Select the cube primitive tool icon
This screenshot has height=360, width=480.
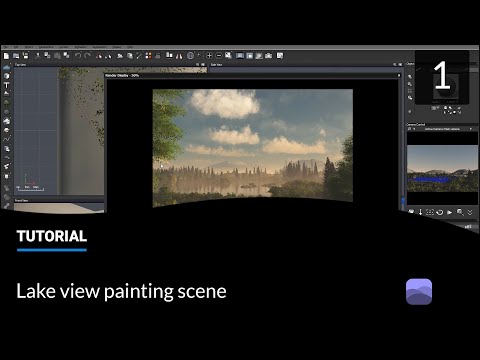[6, 76]
